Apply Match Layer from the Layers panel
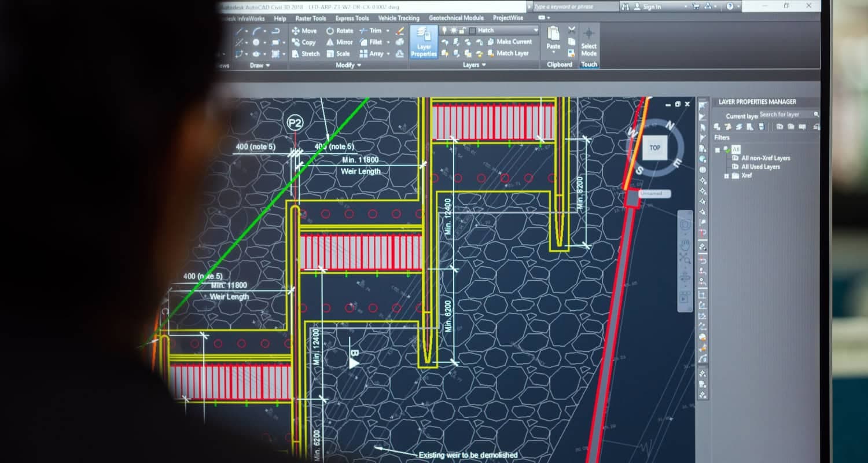 point(511,53)
